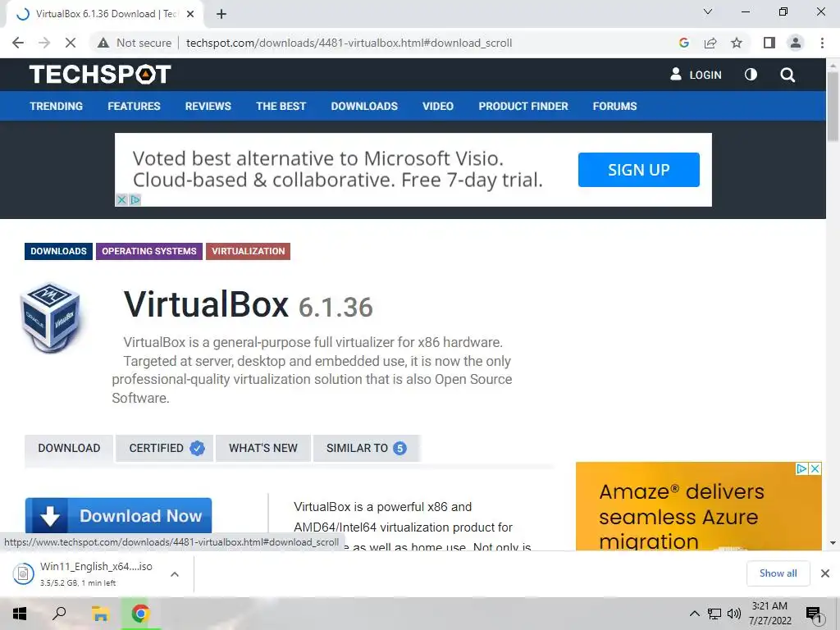Click the Not secure warning icon
The image size is (840, 630).
click(103, 43)
